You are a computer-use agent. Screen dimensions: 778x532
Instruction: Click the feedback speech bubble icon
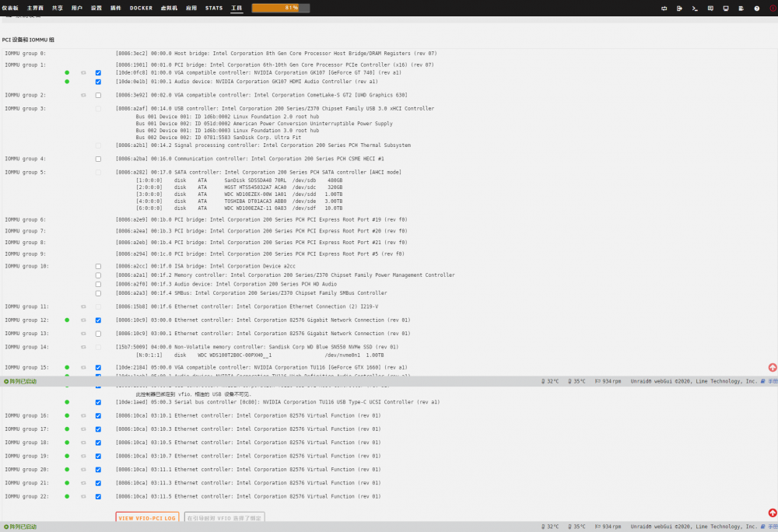coord(710,9)
